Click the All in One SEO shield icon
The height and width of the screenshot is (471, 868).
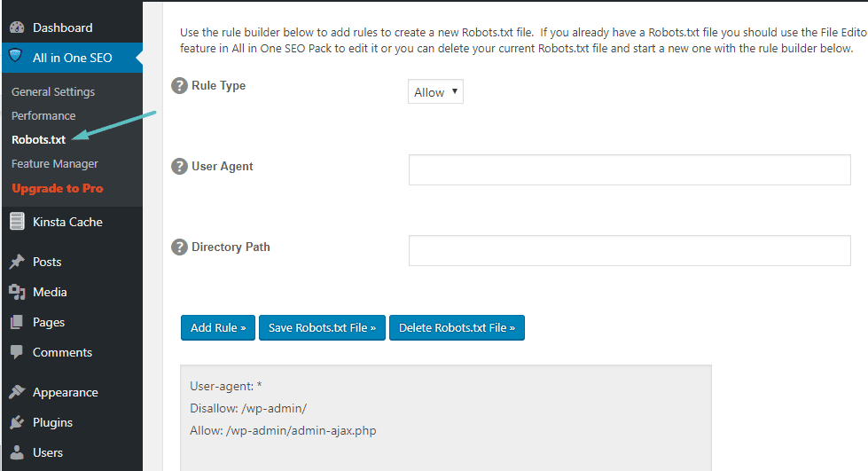(16, 55)
